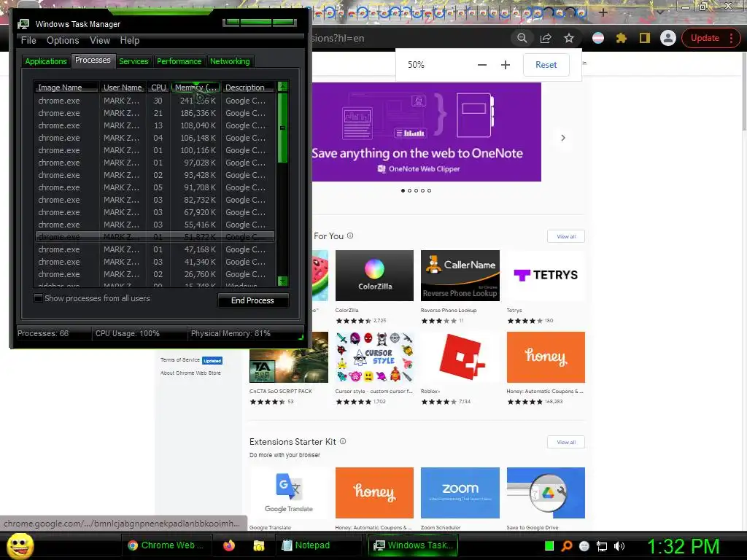Open the Terms of Service link
The width and height of the screenshot is (747, 560).
(x=180, y=360)
